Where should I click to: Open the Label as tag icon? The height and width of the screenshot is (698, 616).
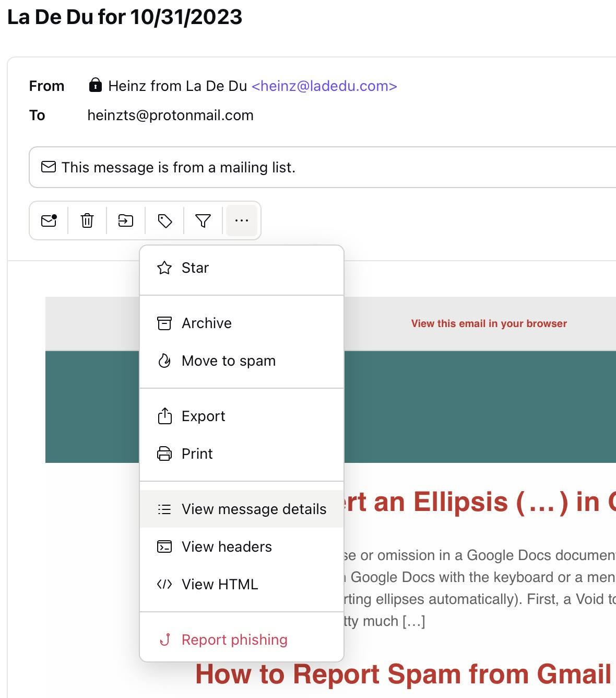pos(165,220)
